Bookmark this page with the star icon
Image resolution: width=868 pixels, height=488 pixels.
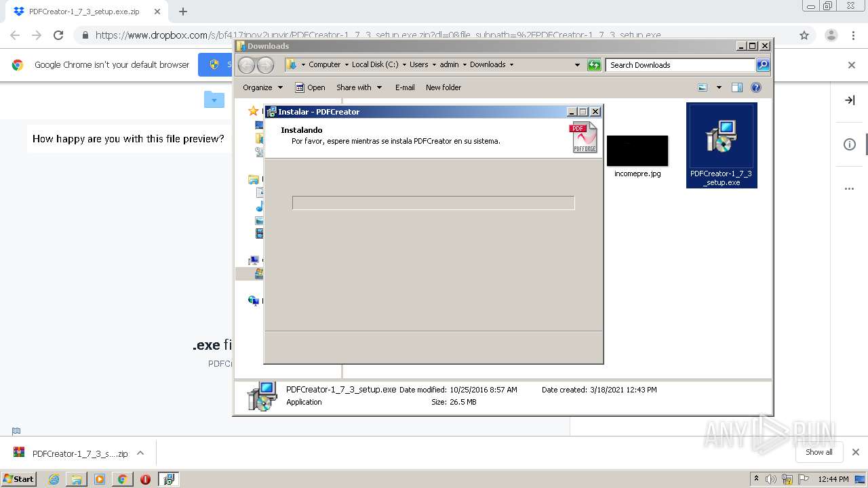tap(804, 35)
